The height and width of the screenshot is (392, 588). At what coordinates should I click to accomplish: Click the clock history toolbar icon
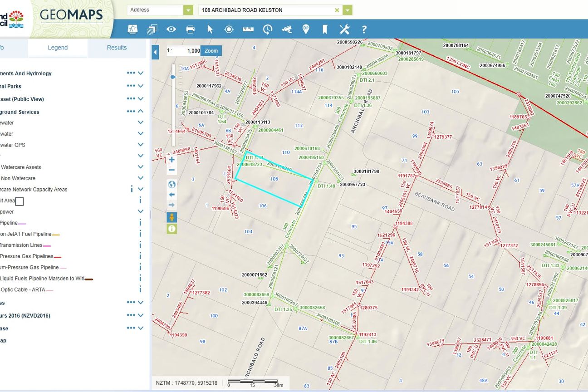tap(268, 29)
